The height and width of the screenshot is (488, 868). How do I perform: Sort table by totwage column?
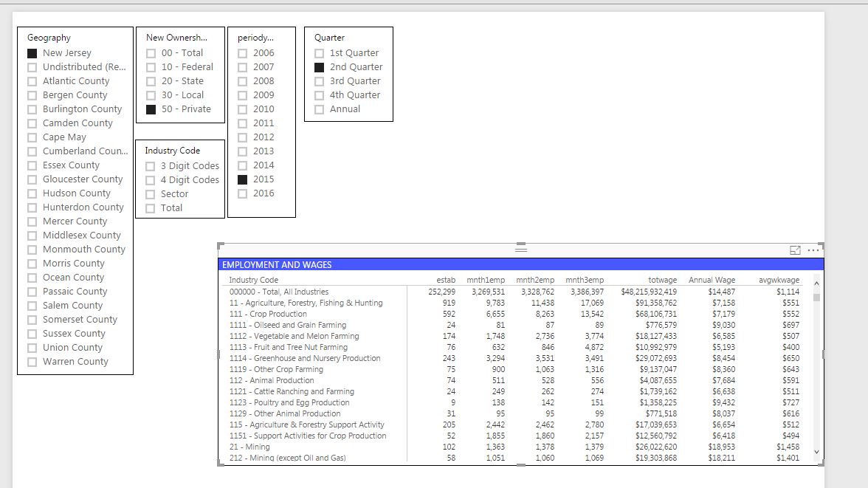pos(662,280)
